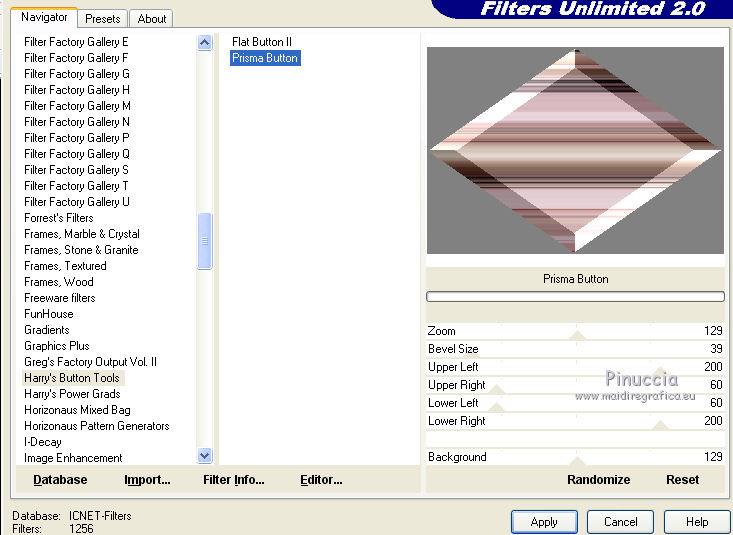
Task: Select Frames, Marble & Crystal category
Action: coord(82,234)
